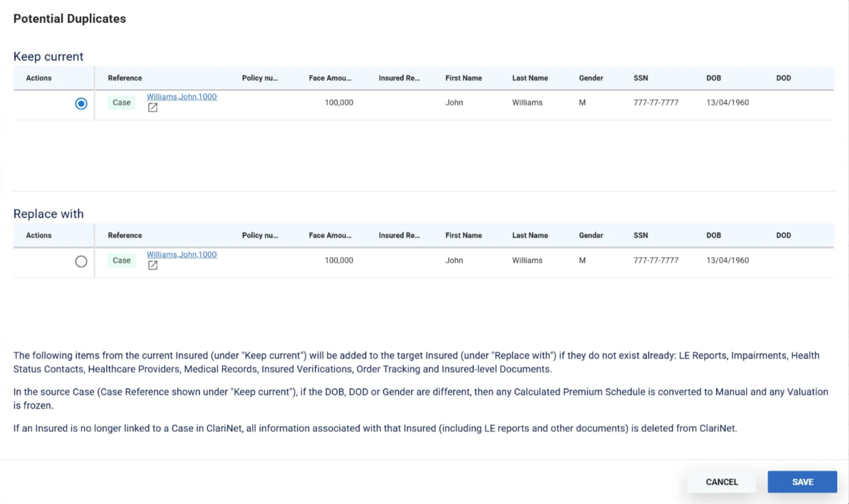Save the duplicate selection
This screenshot has width=849, height=504.
click(x=802, y=482)
